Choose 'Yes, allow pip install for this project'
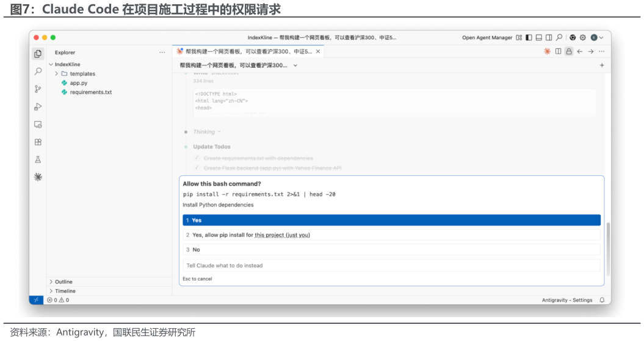This screenshot has height=341, width=644. (391, 235)
